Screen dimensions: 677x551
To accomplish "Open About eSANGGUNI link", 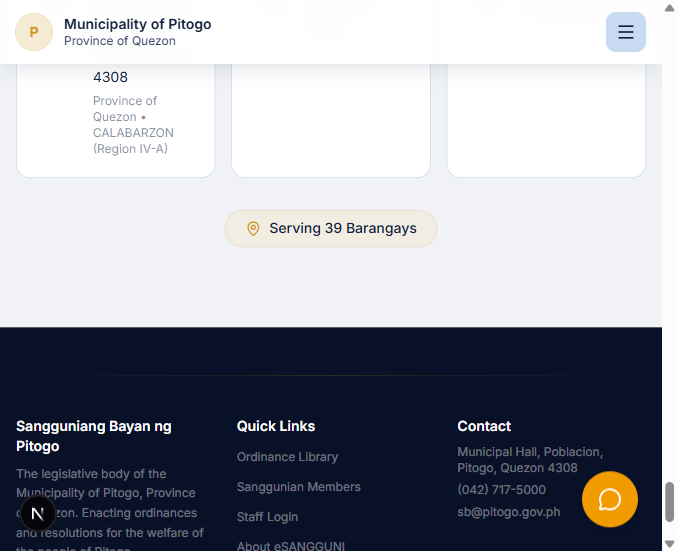I will (291, 546).
